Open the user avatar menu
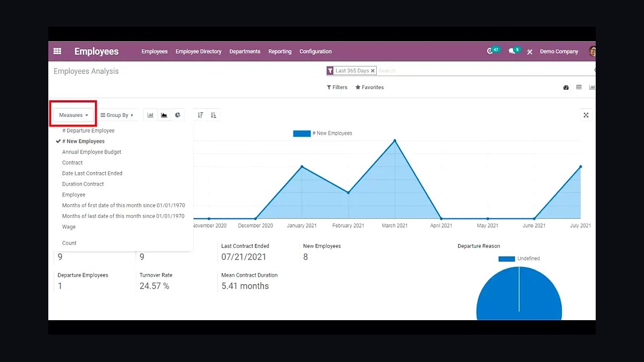Screen dimensions: 644x362 click(592, 51)
